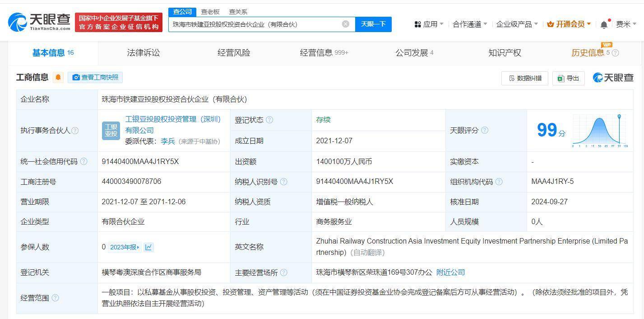Open the trend chart icon beside 2023年报
This screenshot has width=644, height=319.
pos(148,247)
